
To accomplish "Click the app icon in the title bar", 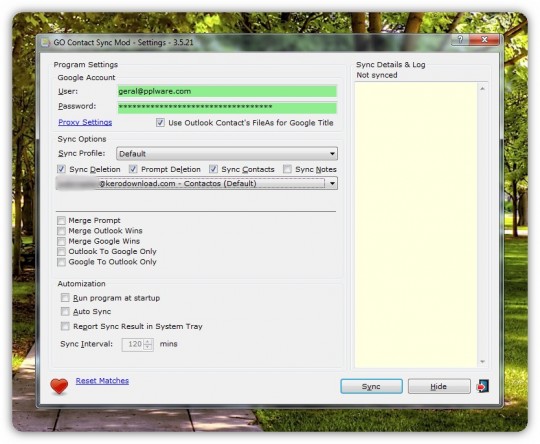I will point(45,42).
